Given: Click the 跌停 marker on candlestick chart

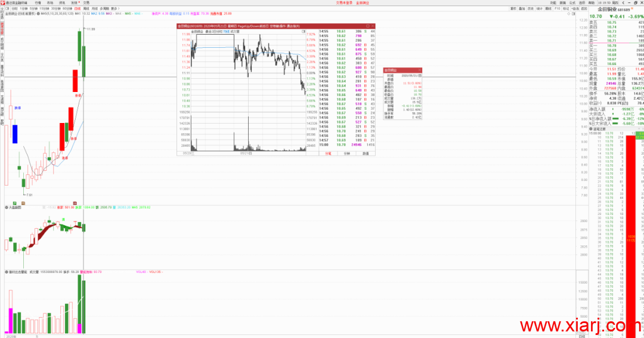Looking at the screenshot, I should 18,107.
